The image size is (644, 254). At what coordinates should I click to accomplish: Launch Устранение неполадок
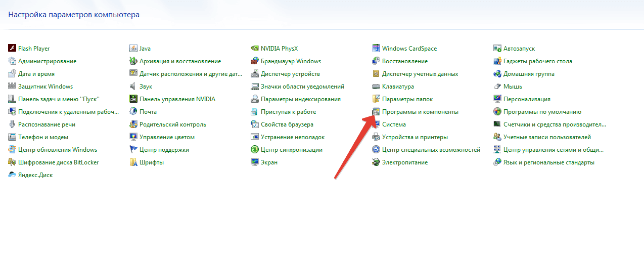[x=293, y=137]
